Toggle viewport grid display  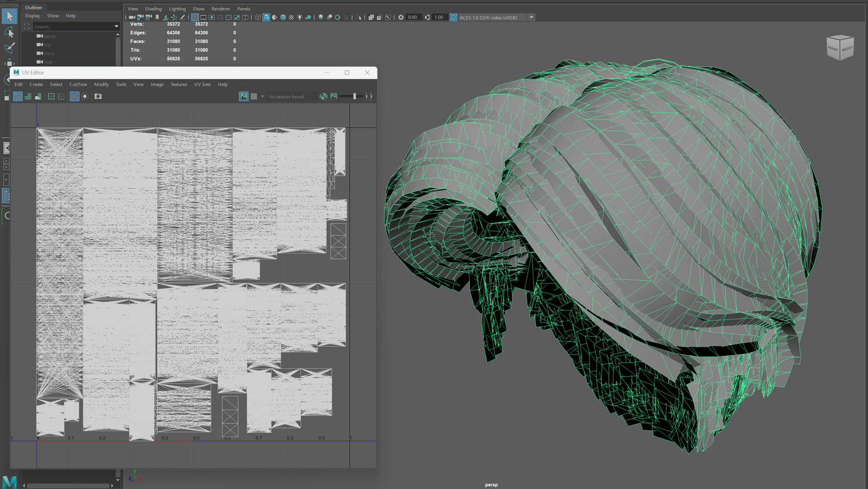coord(195,17)
